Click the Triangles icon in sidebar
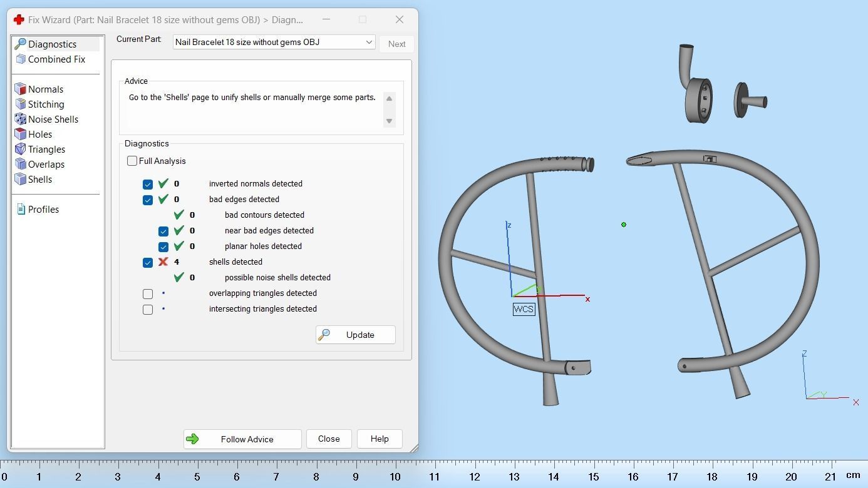This screenshot has height=488, width=868. (21, 150)
